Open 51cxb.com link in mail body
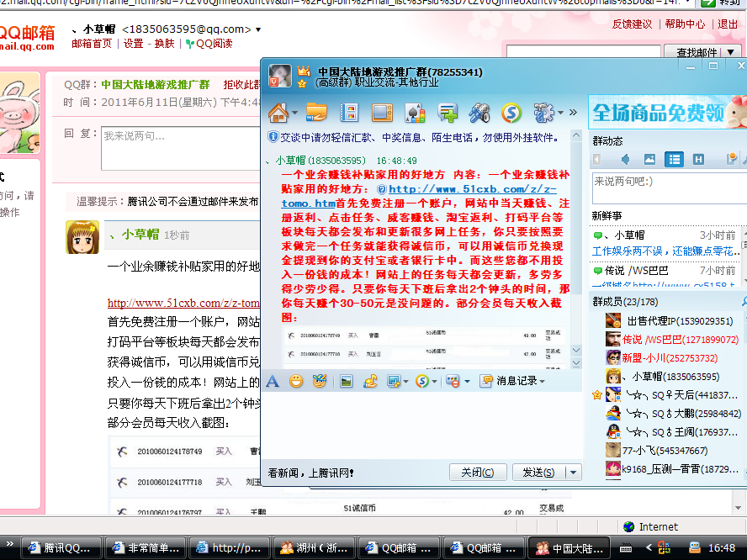Image resolution: width=747 pixels, height=560 pixels. point(183,303)
